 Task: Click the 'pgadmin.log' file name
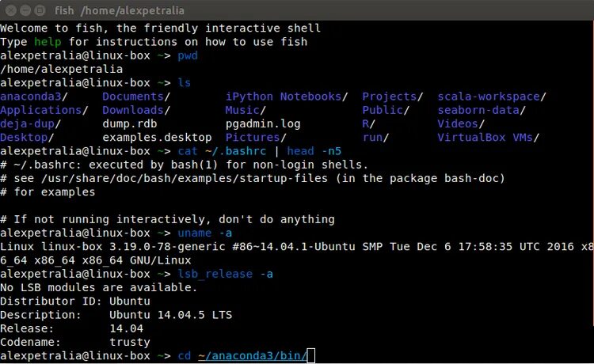tap(263, 123)
